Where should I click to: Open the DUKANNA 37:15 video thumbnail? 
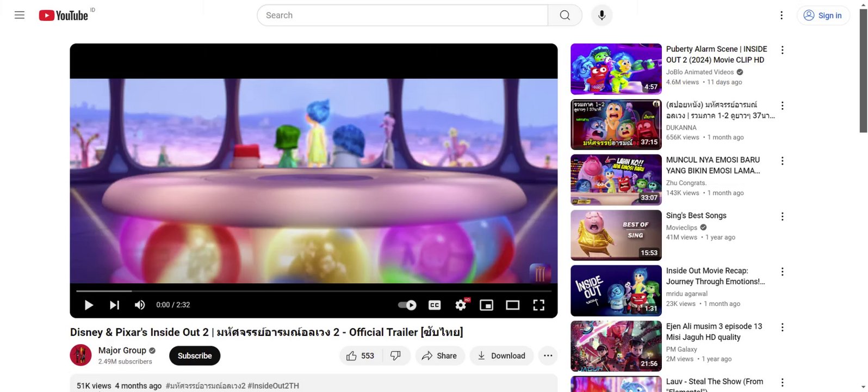point(616,125)
